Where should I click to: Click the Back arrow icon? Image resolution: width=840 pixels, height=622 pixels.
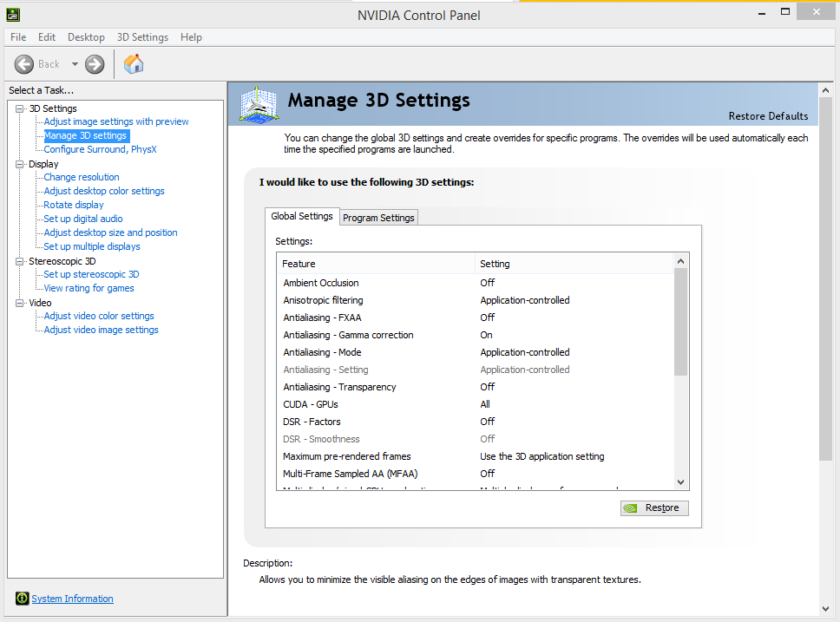[23, 64]
